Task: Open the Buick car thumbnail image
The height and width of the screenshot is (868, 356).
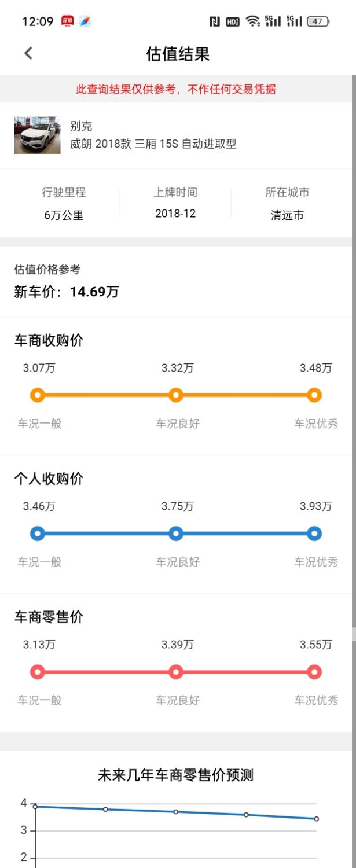Action: [x=37, y=135]
